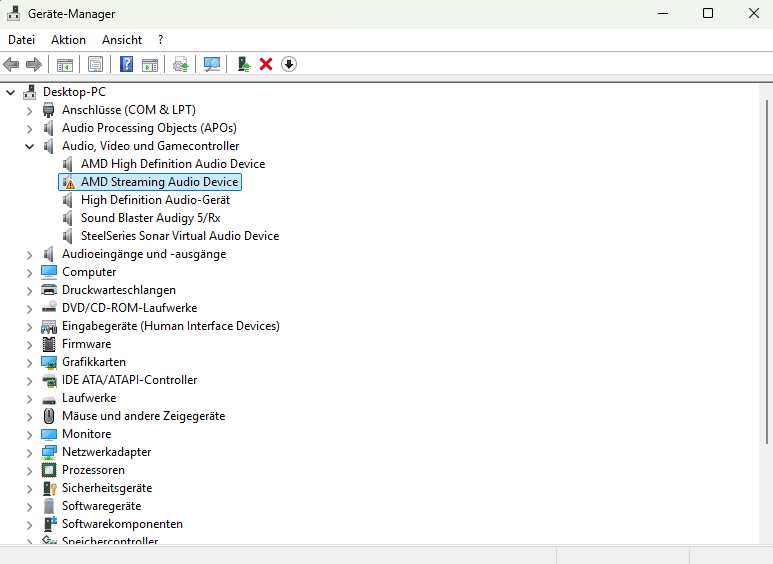
Task: Open the Aktion menu
Action: click(69, 40)
